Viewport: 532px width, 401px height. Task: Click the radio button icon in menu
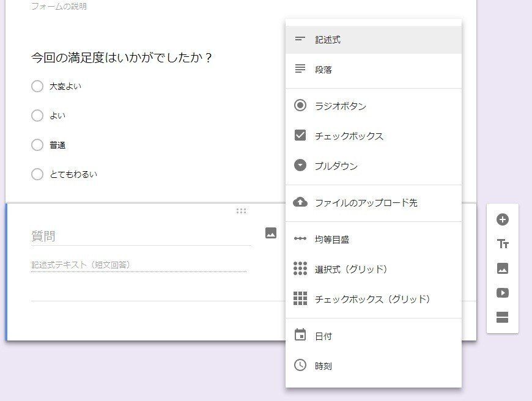[300, 105]
